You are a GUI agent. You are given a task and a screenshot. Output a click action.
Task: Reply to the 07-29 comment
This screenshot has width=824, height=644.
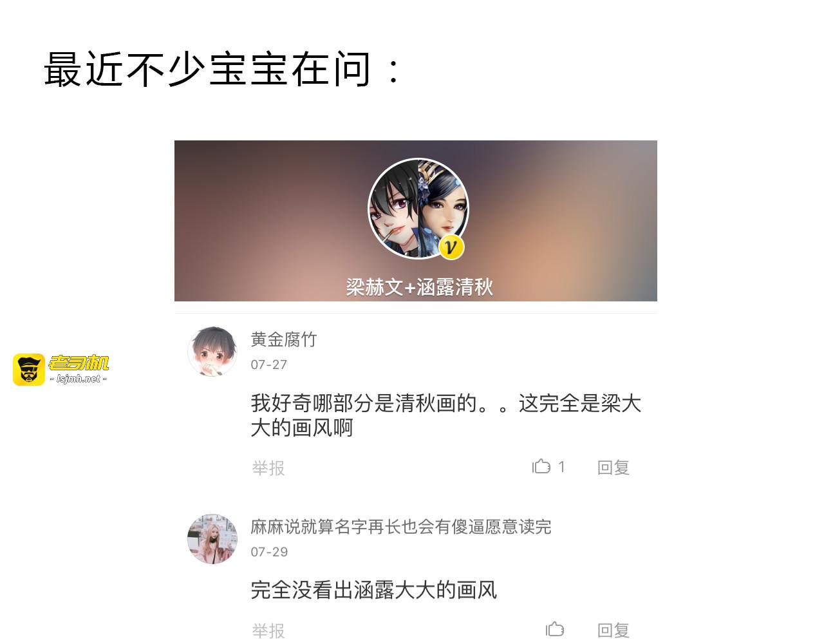point(613,630)
